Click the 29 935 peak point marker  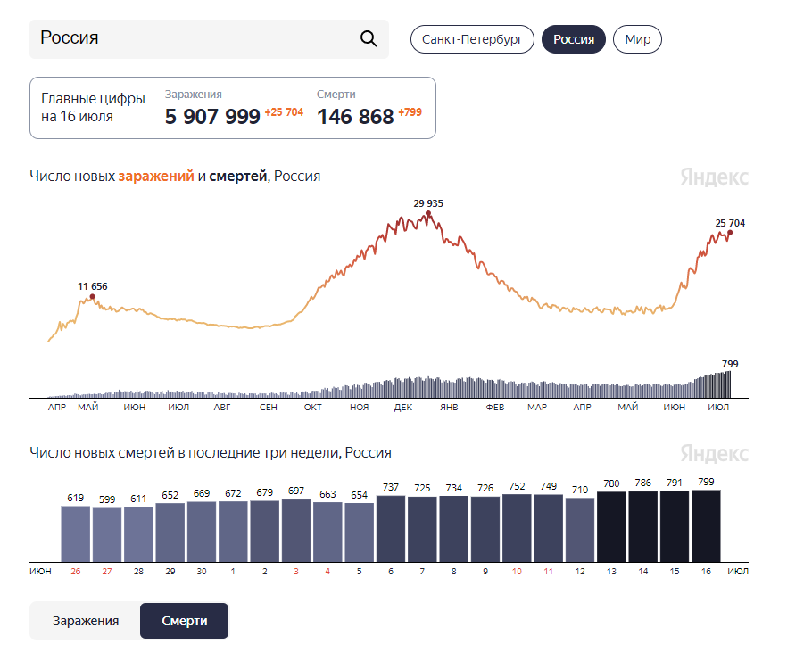tap(428, 213)
